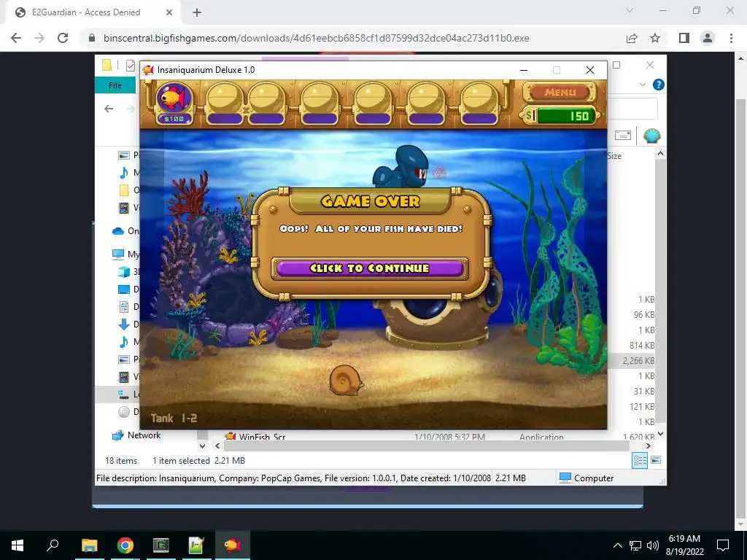Image resolution: width=747 pixels, height=560 pixels.
Task: Buy a guppy for $100
Action: tap(174, 104)
